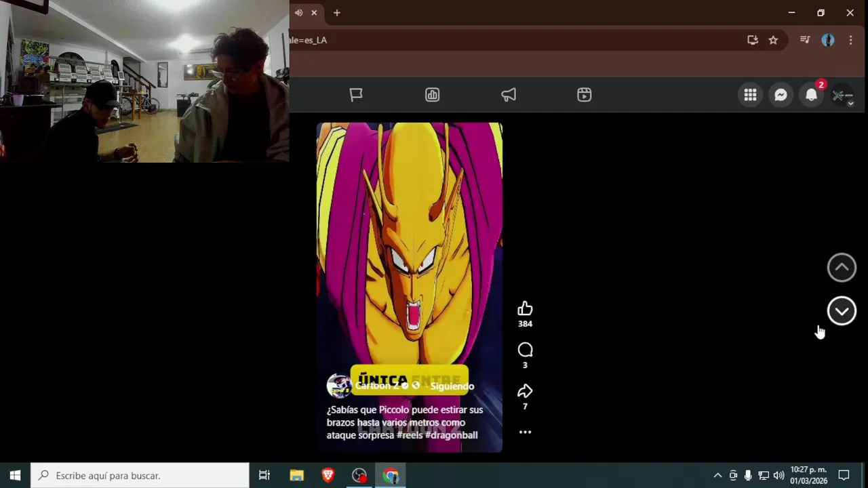Go to previous reel with up chevron
868x488 pixels.
(842, 268)
